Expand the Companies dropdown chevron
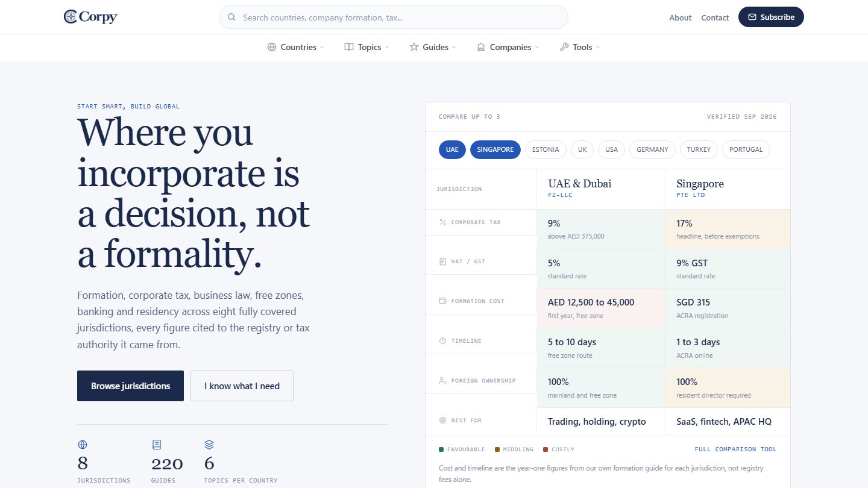The height and width of the screenshot is (488, 868). click(537, 48)
